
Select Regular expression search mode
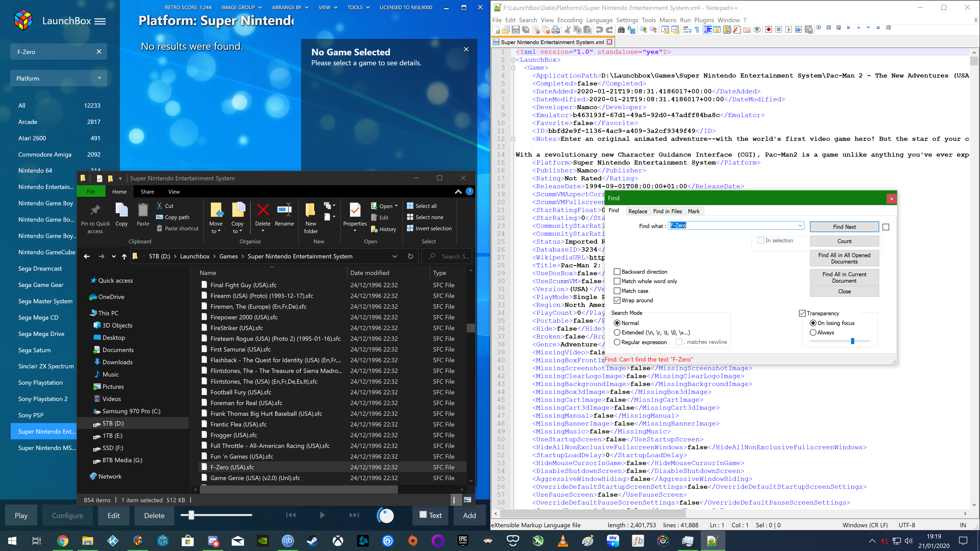(x=617, y=342)
